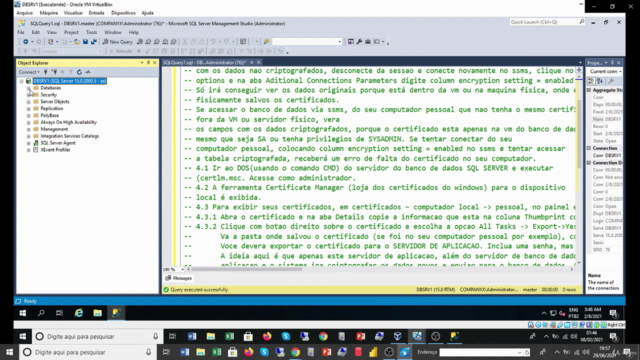Click 'DBSRV1 (15.0 RTM)' in status bar
The width and height of the screenshot is (640, 360).
(x=436, y=290)
